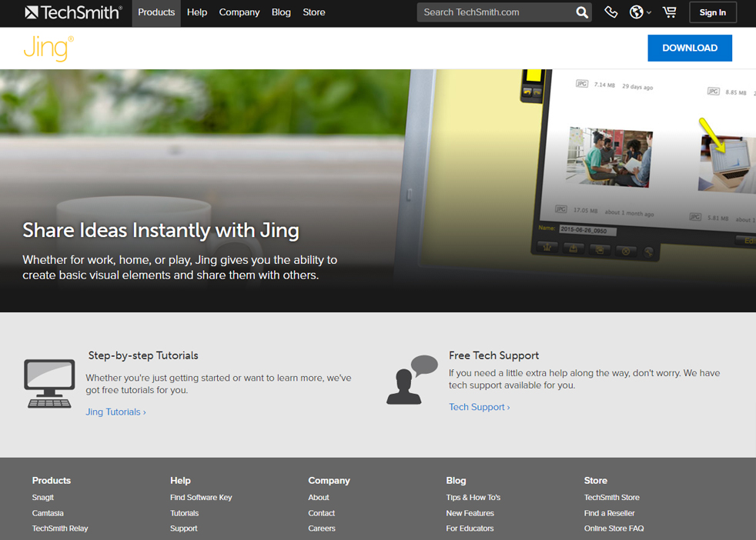The height and width of the screenshot is (540, 756).
Task: Click the phone contact icon
Action: click(610, 12)
